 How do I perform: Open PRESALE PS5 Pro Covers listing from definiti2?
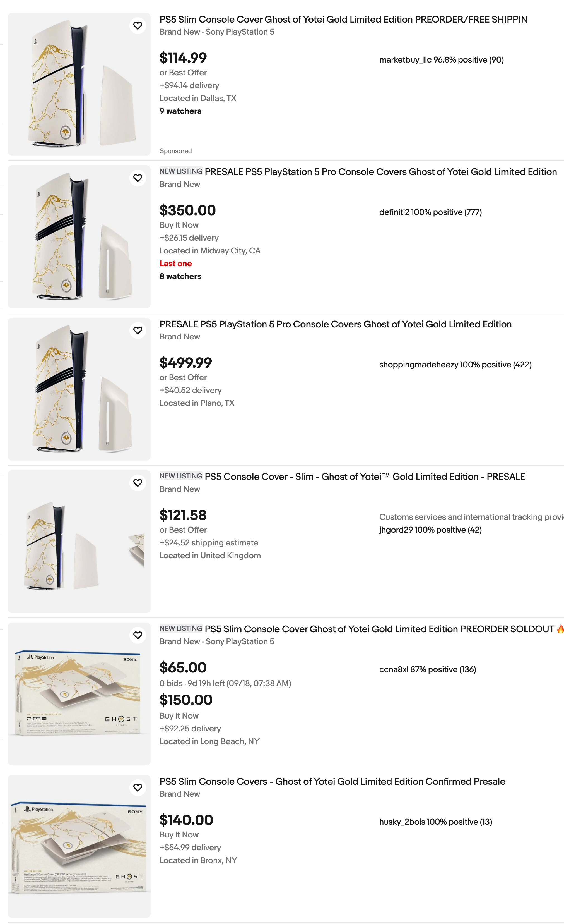(381, 172)
